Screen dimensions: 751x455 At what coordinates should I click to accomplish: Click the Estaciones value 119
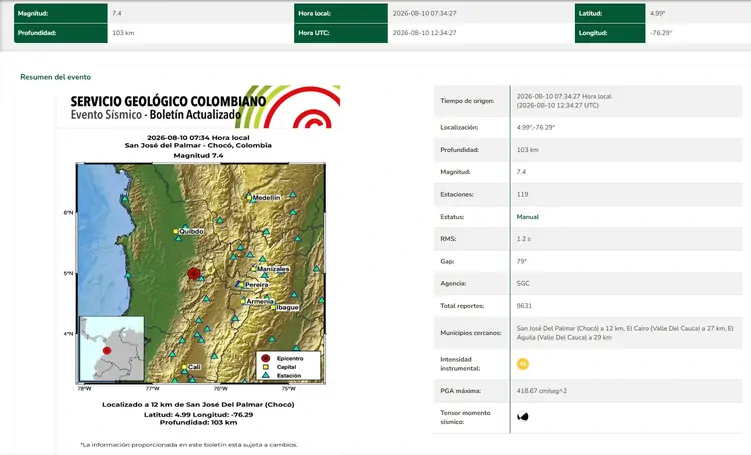click(522, 194)
